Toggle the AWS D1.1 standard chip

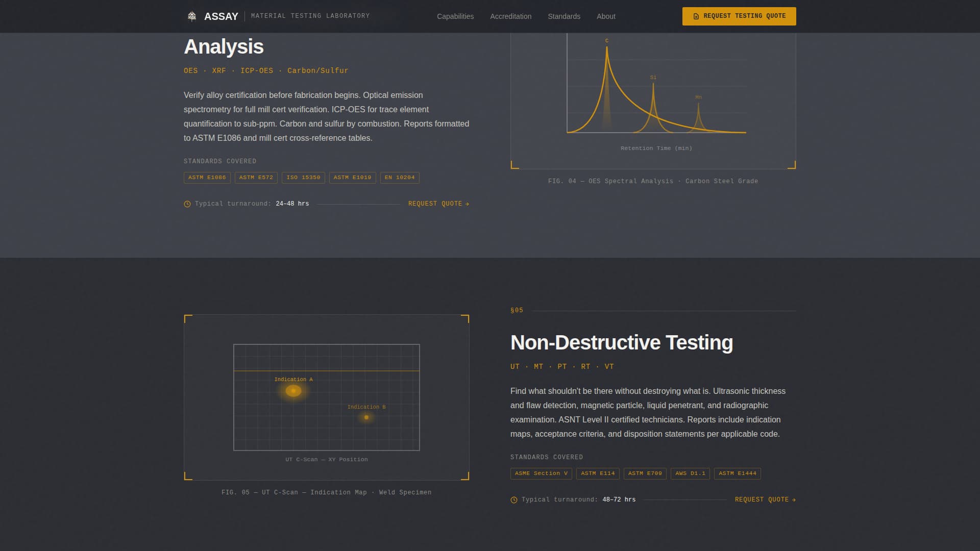coord(690,473)
